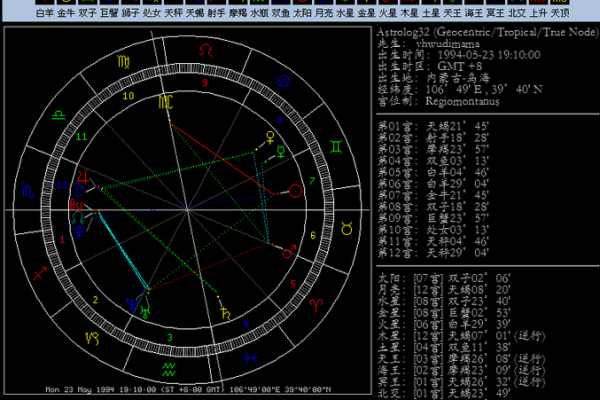Select the red Sun symbol inside the chart
600x400 pixels.
[x=295, y=190]
